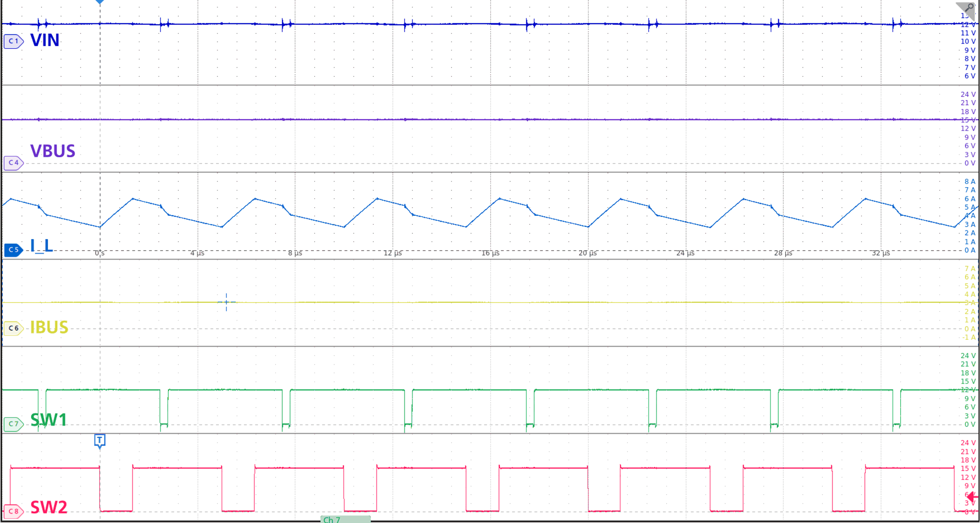Click the IBUS waveform label

pyautogui.click(x=49, y=327)
